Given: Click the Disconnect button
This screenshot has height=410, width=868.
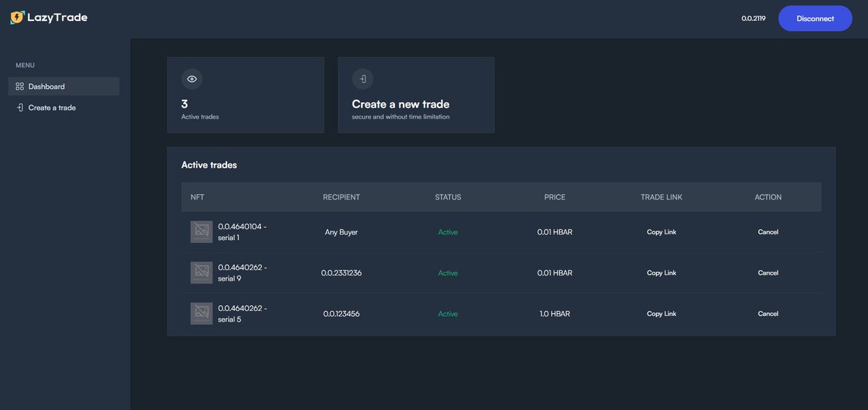Looking at the screenshot, I should click(815, 19).
